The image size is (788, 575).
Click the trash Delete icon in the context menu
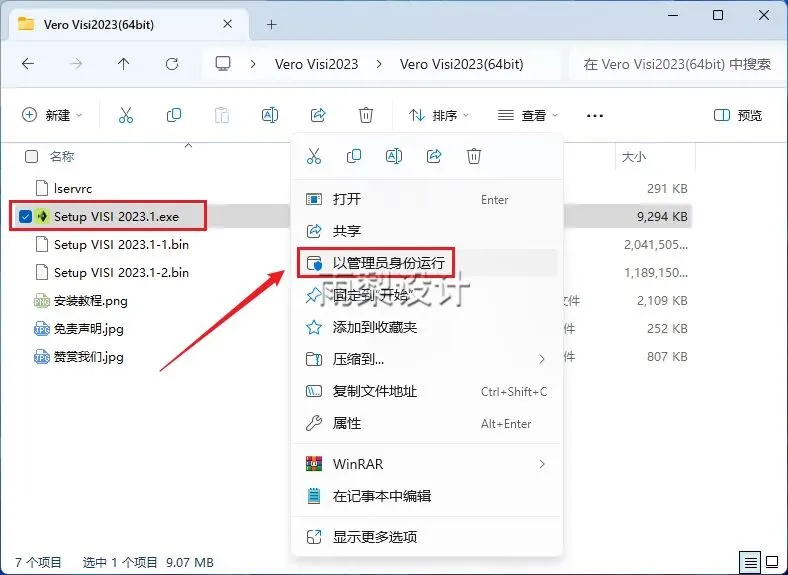coord(474,156)
